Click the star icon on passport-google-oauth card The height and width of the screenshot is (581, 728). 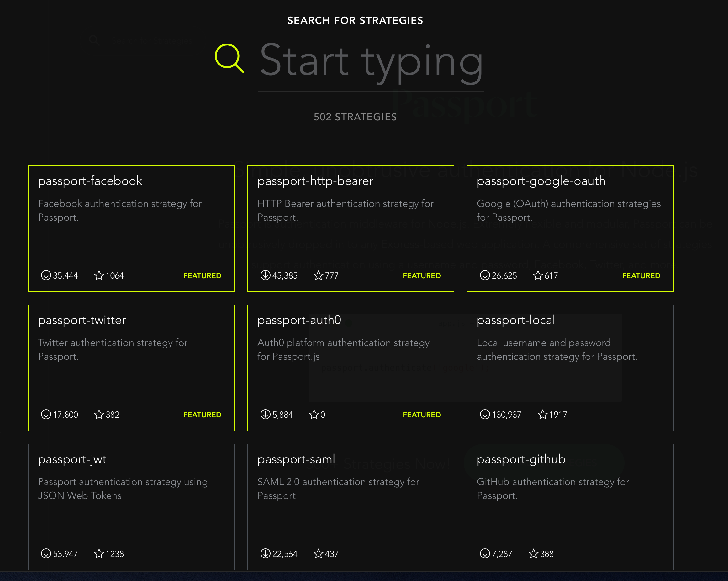[x=538, y=275]
